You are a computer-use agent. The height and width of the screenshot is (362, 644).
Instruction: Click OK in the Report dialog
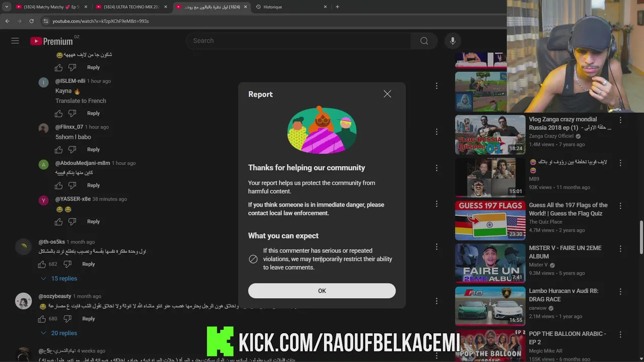click(x=322, y=291)
